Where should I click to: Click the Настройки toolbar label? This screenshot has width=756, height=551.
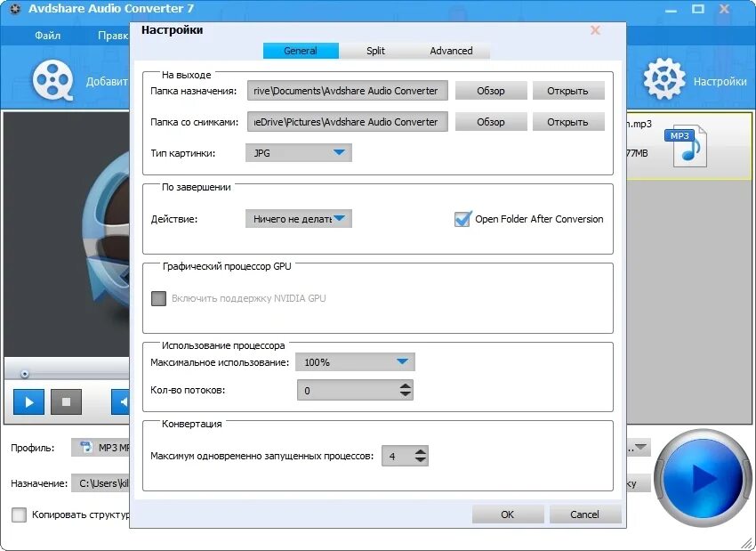click(720, 82)
